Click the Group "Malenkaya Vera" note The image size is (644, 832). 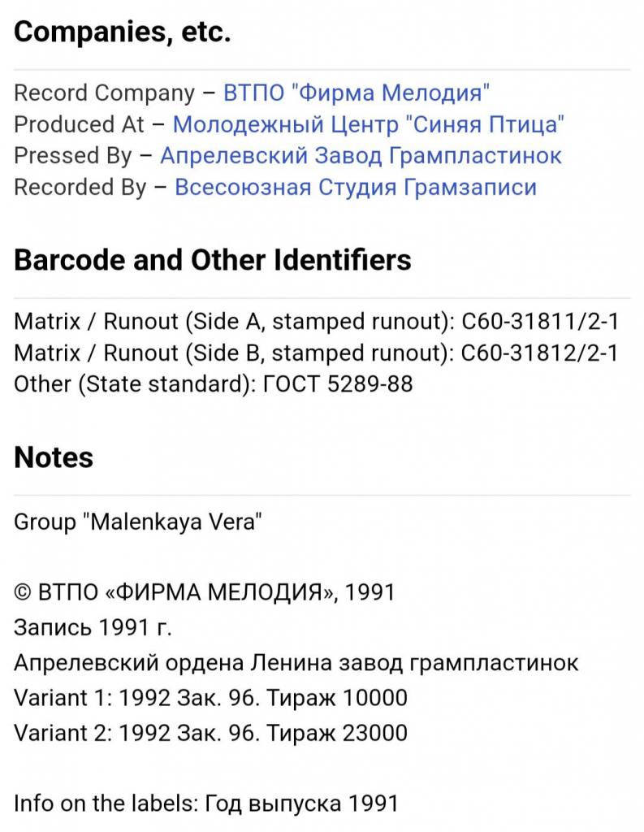click(138, 522)
